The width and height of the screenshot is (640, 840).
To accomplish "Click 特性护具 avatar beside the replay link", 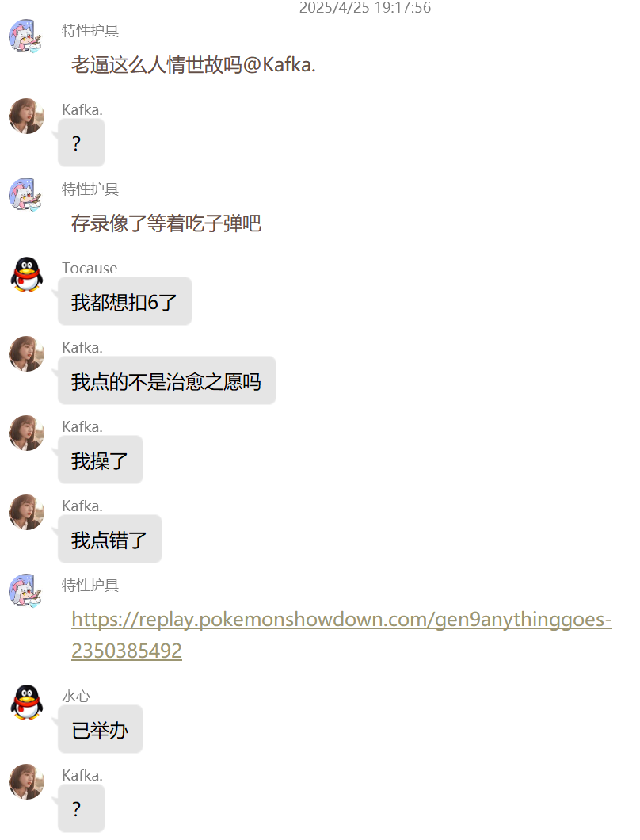I will (x=26, y=591).
